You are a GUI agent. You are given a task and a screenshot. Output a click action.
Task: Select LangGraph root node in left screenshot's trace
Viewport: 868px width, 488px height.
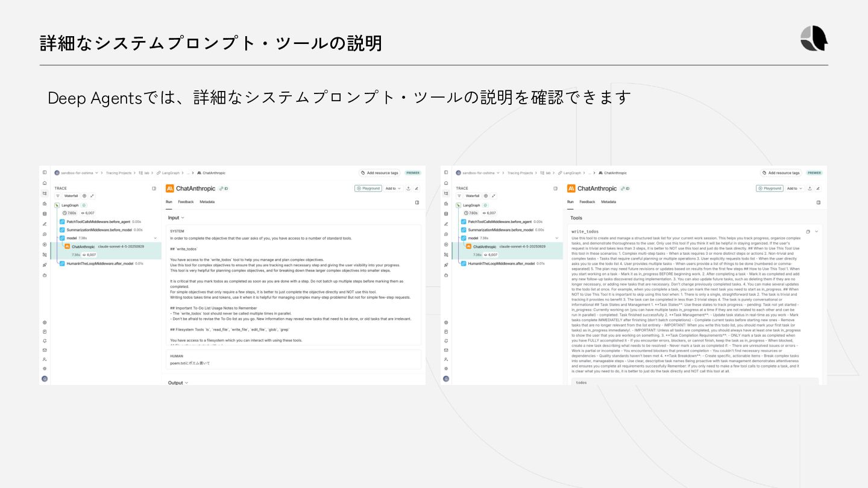(71, 205)
